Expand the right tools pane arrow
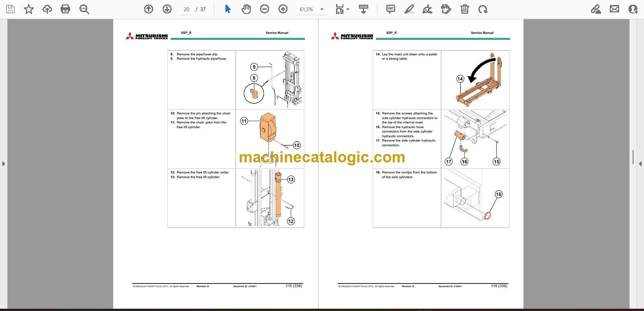 (x=640, y=164)
